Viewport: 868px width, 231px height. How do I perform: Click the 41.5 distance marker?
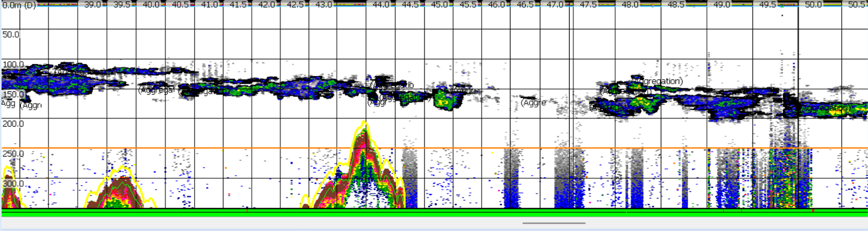(x=238, y=4)
